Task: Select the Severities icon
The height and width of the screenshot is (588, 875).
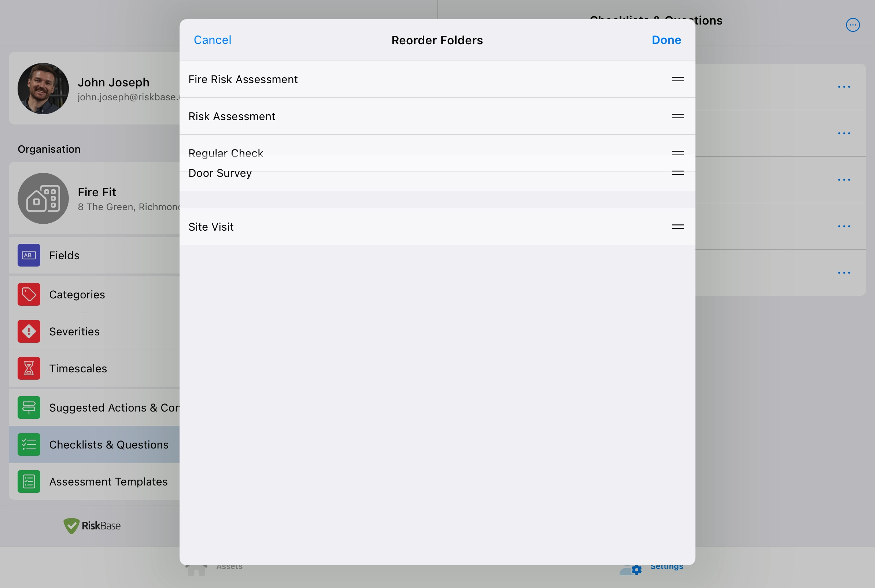Action: coord(29,331)
